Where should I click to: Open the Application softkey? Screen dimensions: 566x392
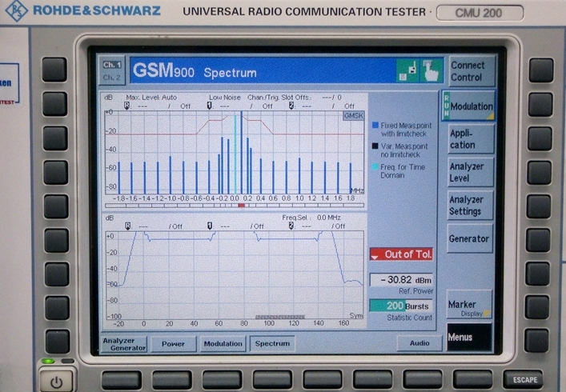coord(471,139)
